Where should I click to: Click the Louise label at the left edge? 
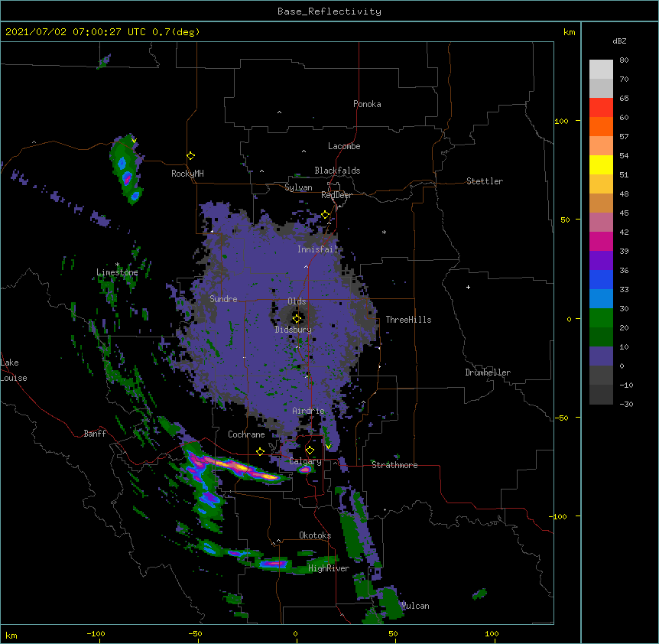point(14,378)
